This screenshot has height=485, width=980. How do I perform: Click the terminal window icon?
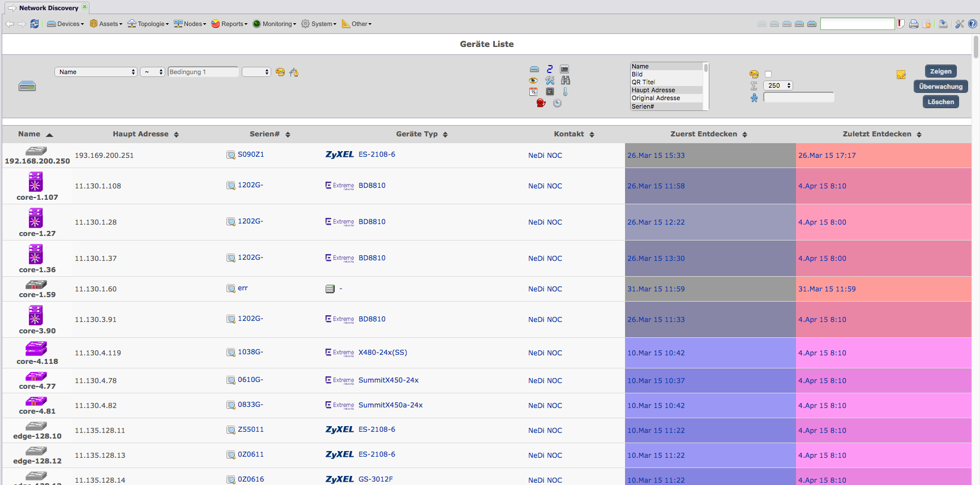point(564,69)
